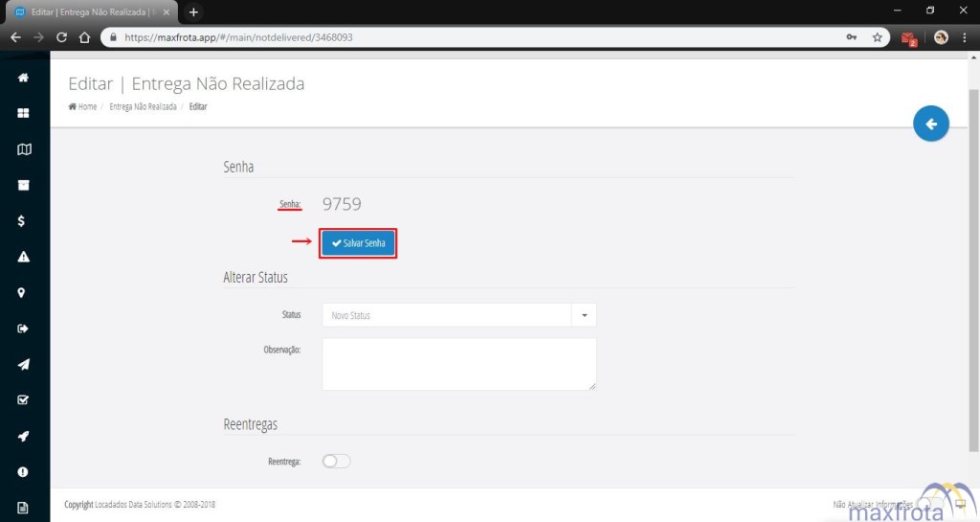Toggle Não Atualizar Informações switch

click(x=925, y=504)
